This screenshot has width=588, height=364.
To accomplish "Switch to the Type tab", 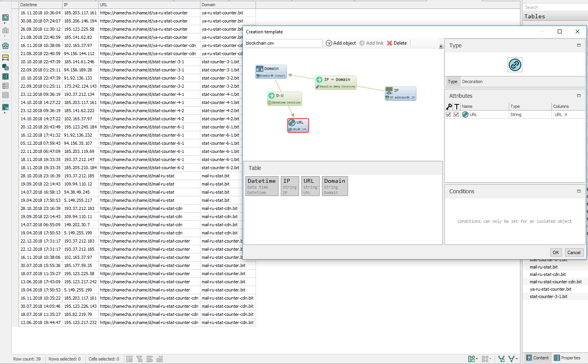I will (x=452, y=81).
